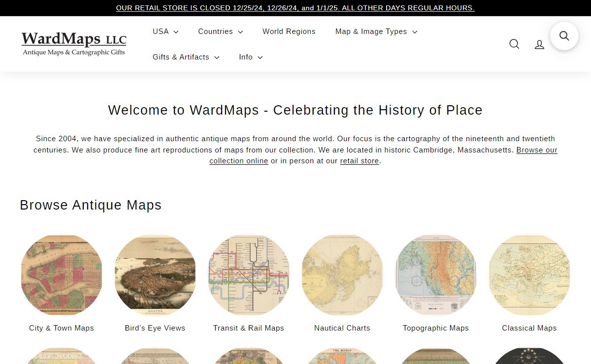
Task: Click the floating round search button
Action: click(564, 36)
